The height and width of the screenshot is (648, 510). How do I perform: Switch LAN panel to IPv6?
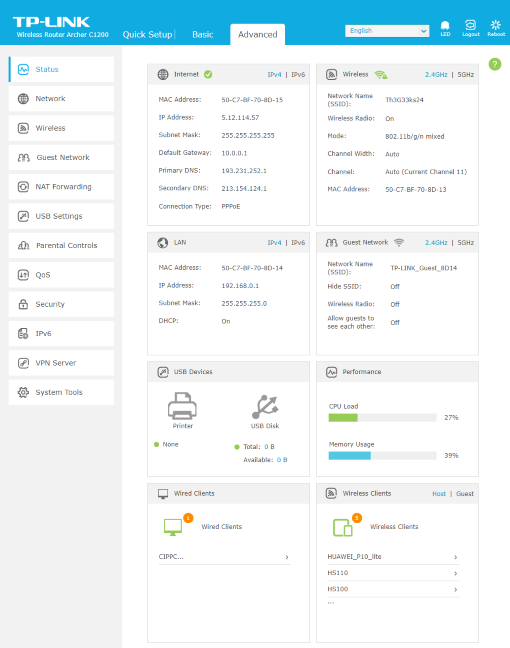[x=298, y=243]
